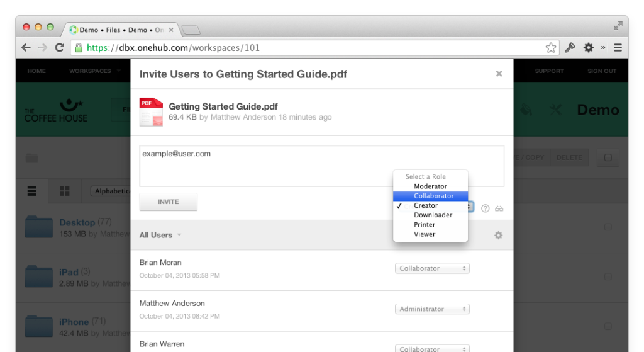Check the iPad folder row checkbox

coord(608,276)
